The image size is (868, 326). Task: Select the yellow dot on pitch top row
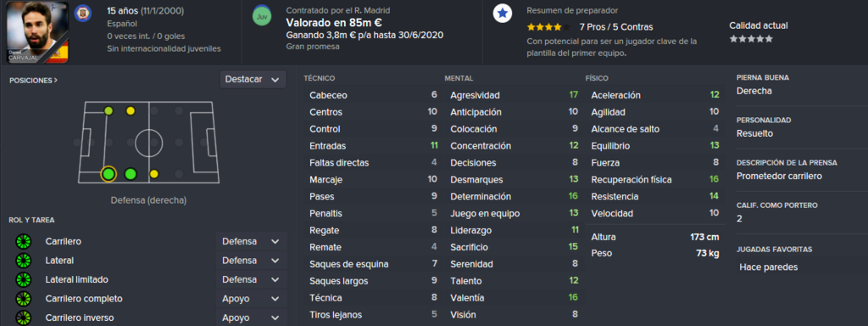coord(131,111)
